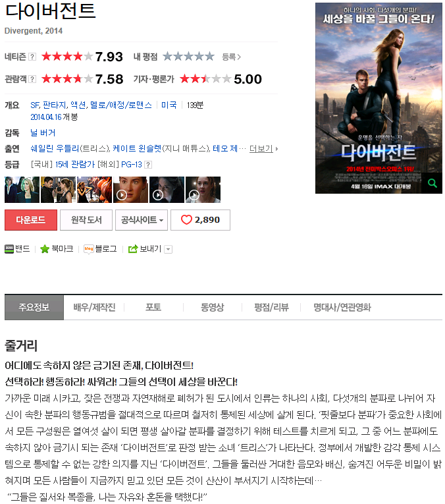Open the dropdown arrow beside 보내기
This screenshot has height=504, width=445.
[x=169, y=250]
